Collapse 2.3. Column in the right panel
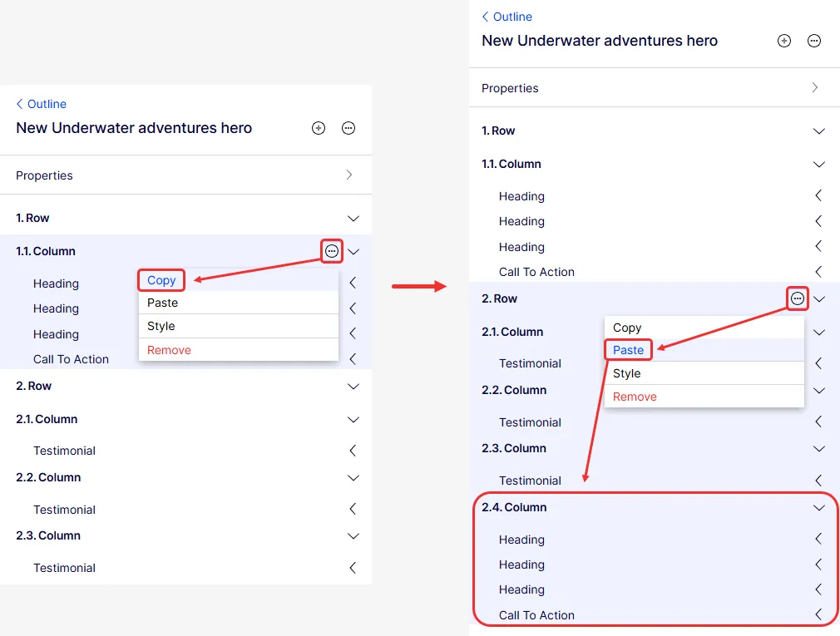Image resolution: width=840 pixels, height=636 pixels. click(818, 449)
